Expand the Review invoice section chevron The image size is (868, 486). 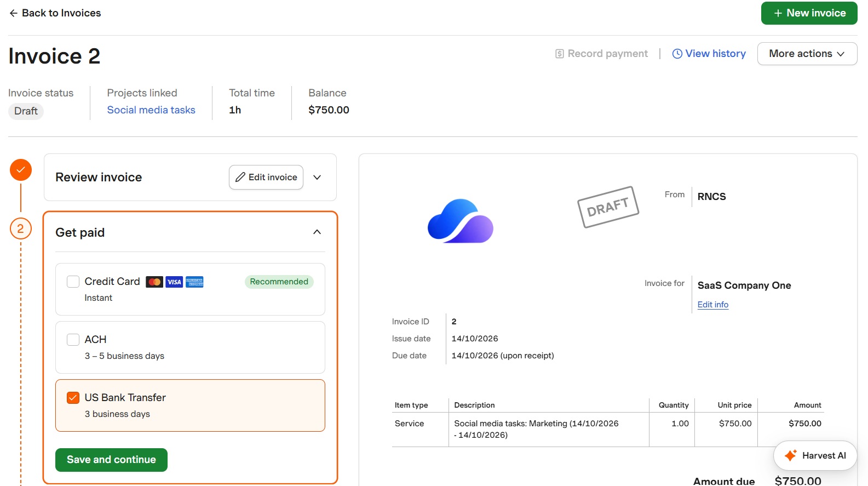pos(317,178)
